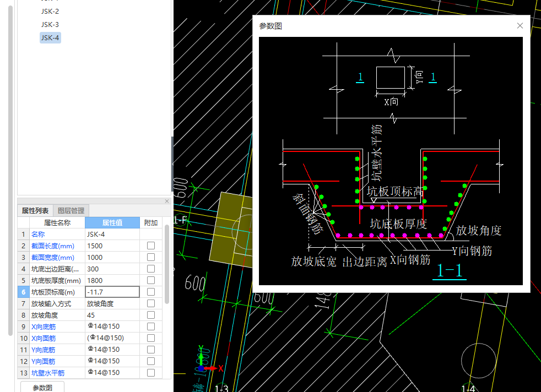
Task: Click the 截面宽度(mm) property label
Action: tap(53, 257)
